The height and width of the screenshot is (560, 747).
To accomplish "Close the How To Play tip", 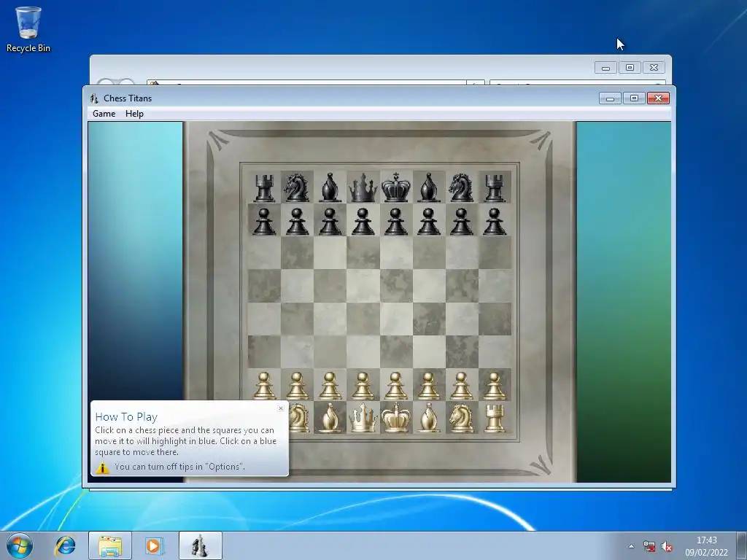I will 281,408.
